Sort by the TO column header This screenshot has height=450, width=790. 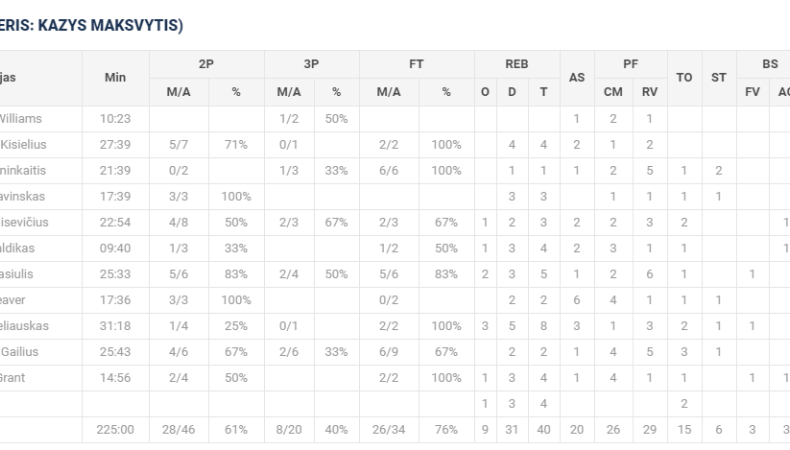(685, 77)
